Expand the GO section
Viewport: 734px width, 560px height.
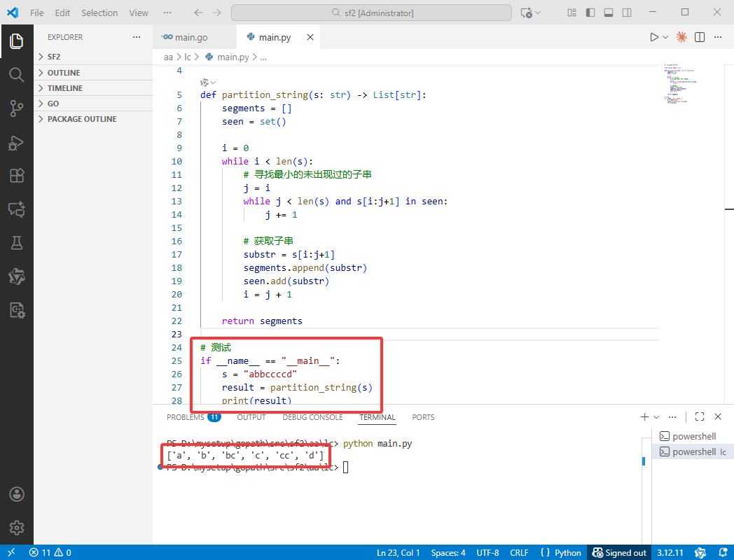(93, 104)
